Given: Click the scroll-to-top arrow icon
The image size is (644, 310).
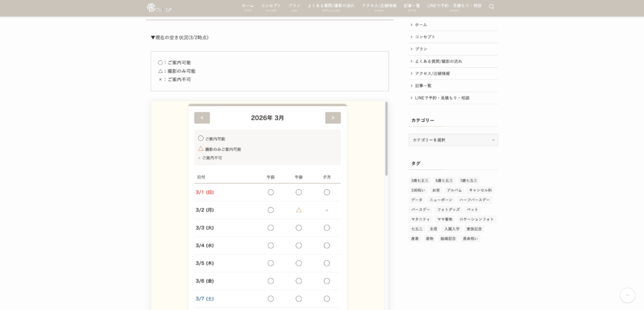Looking at the screenshot, I should point(627,295).
